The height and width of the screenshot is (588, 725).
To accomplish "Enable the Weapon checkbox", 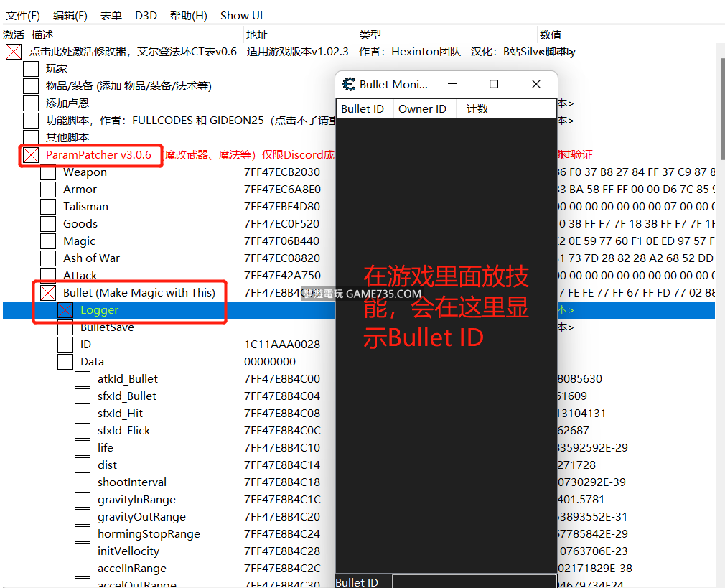I will click(48, 172).
